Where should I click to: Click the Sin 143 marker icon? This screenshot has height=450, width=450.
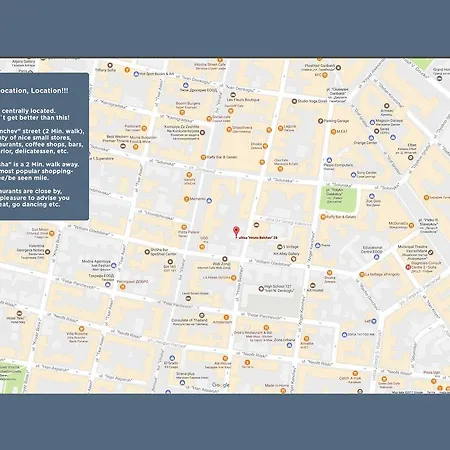pyautogui.click(x=170, y=262)
